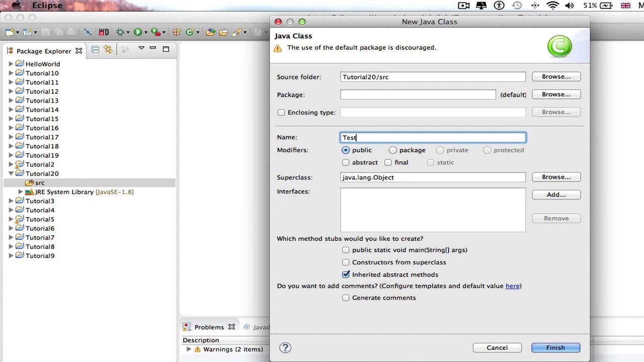Expand JRE System Library node
Viewport: 644px width, 362px height.
point(21,192)
